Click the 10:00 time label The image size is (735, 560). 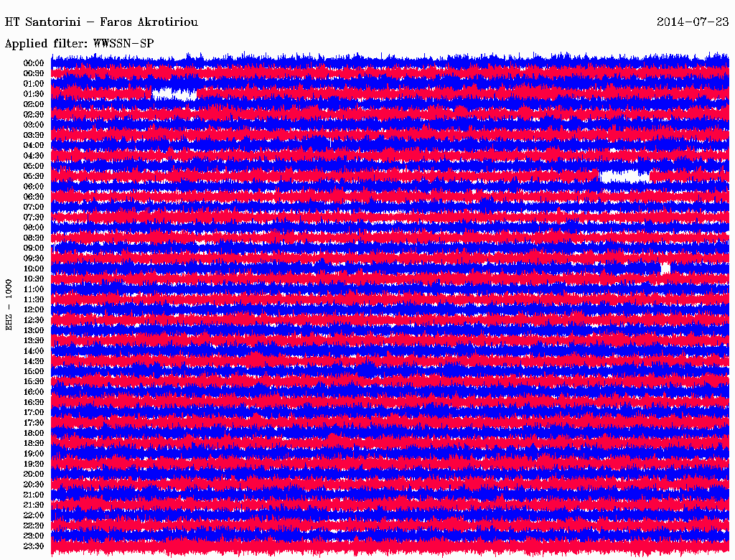click(34, 269)
